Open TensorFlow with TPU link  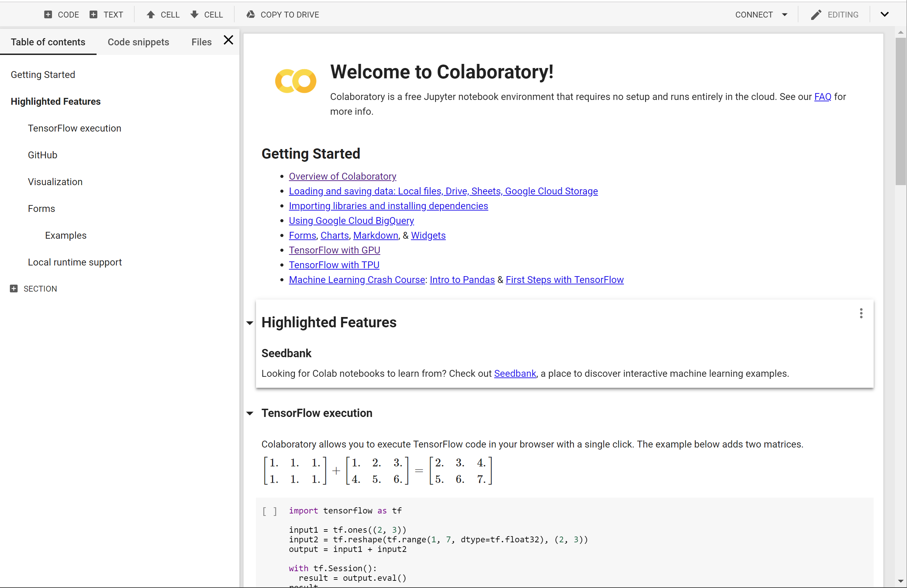coord(334,265)
